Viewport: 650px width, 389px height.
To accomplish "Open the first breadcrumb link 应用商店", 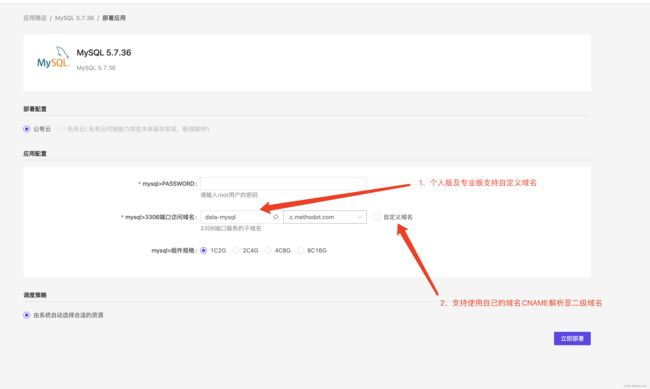I will click(x=35, y=18).
